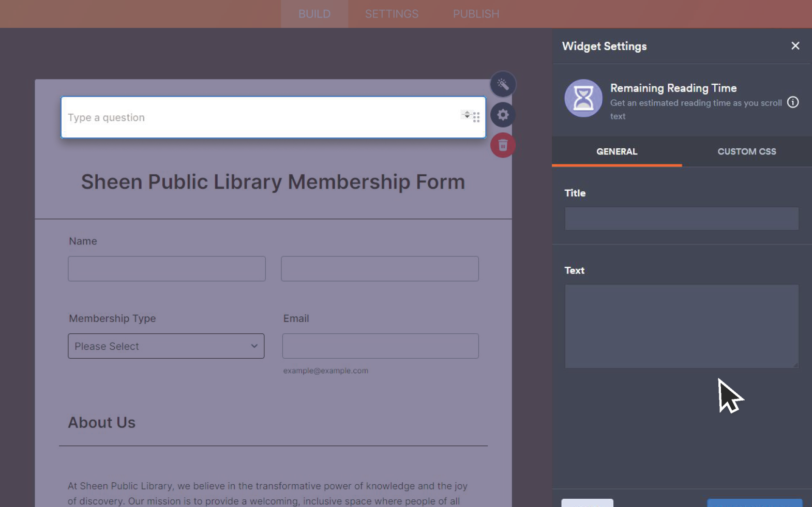Image resolution: width=812 pixels, height=507 pixels.
Task: Go to the SETTINGS tab
Action: [x=392, y=14]
